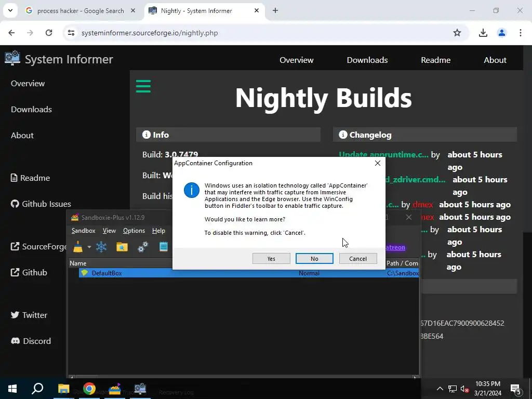Click the Sandboxie broom cleanup icon

pyautogui.click(x=78, y=247)
